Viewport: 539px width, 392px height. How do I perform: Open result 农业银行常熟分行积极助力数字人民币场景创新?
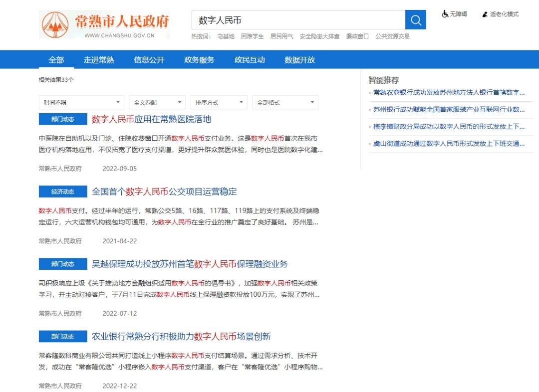[x=181, y=336]
